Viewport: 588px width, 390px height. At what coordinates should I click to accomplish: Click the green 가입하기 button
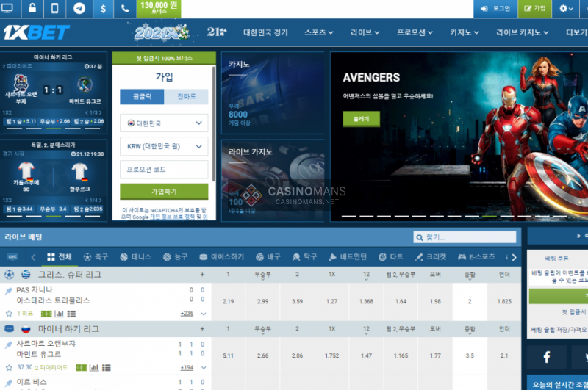click(164, 191)
